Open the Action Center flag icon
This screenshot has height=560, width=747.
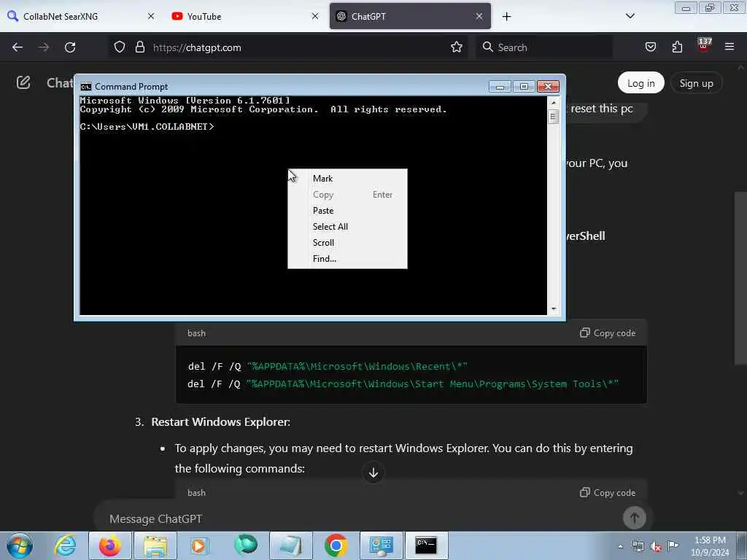pos(673,545)
